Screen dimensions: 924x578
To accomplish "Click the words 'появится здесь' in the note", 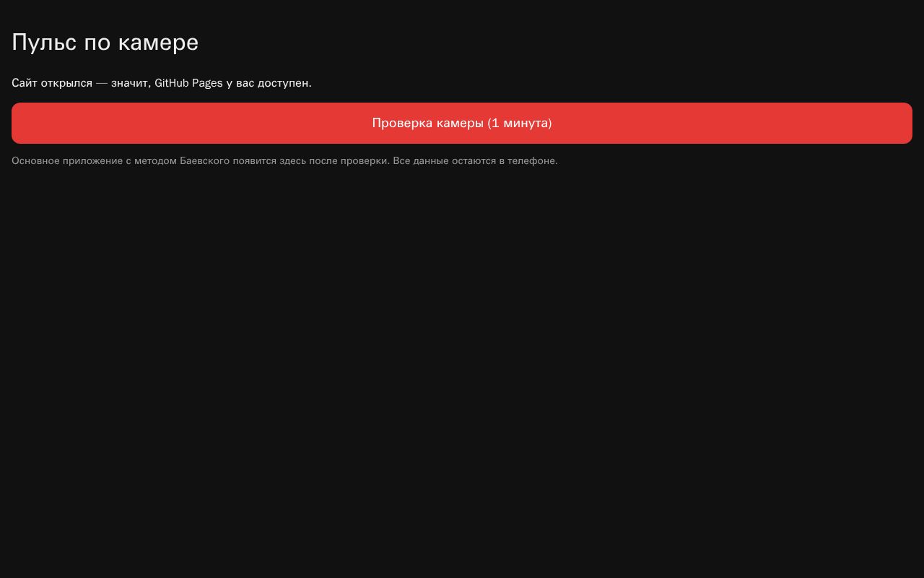I will 269,160.
